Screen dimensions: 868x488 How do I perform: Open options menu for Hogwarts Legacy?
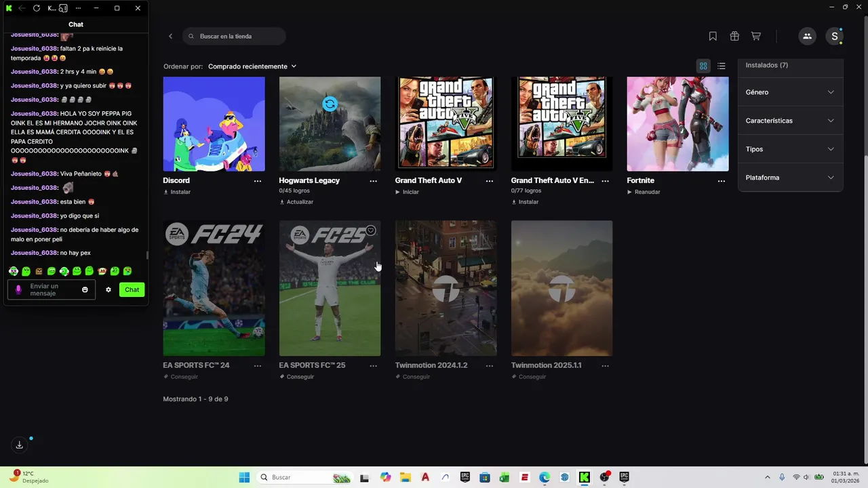click(x=374, y=181)
